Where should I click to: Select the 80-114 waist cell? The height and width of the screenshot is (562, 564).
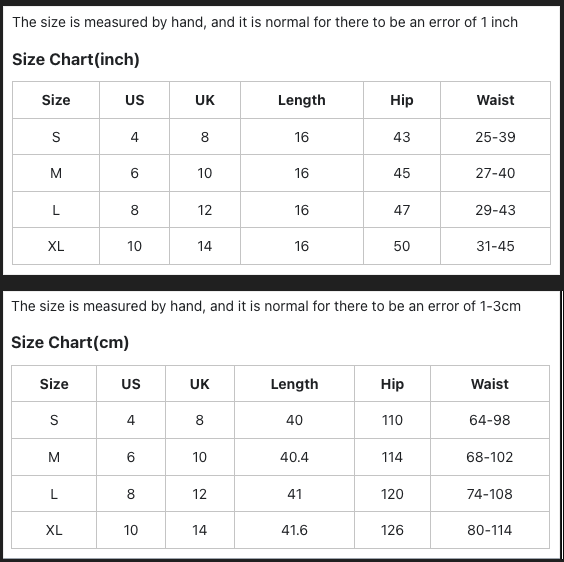point(490,530)
